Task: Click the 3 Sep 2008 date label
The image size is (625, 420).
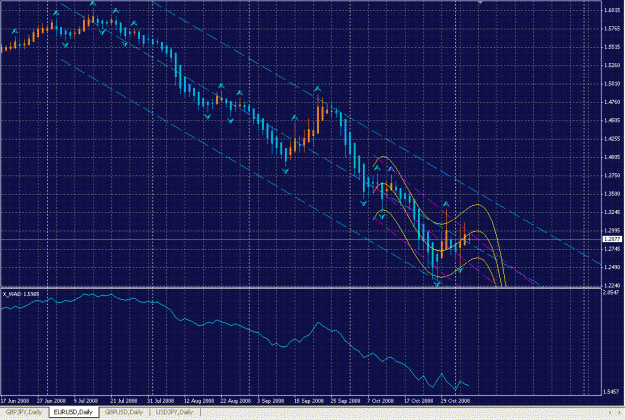Action: coord(270,401)
